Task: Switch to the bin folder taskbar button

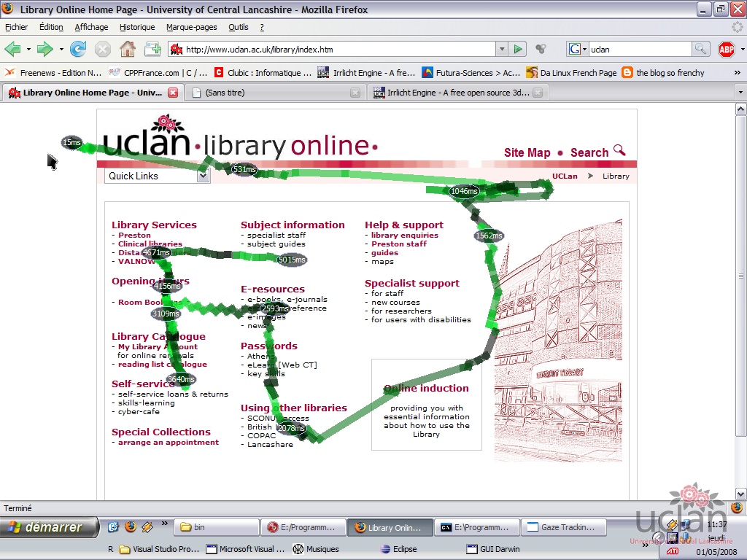Action: point(217,527)
